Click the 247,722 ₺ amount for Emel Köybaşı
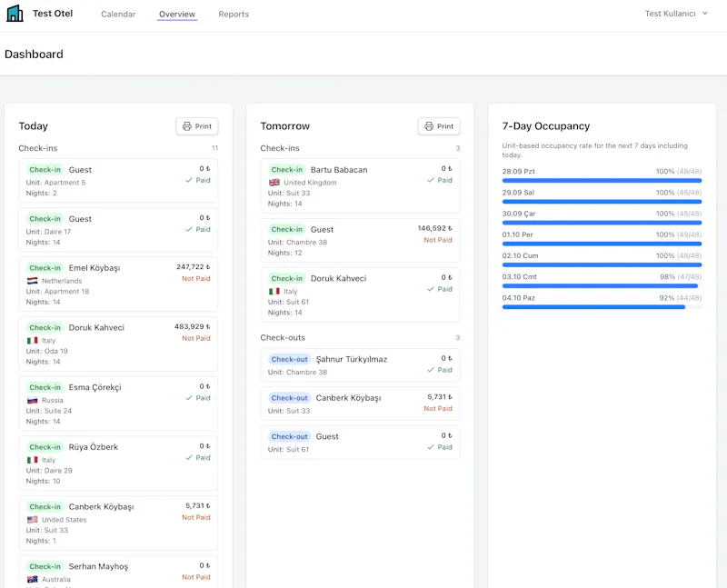Viewport: 727px width, 588px height. 194,266
